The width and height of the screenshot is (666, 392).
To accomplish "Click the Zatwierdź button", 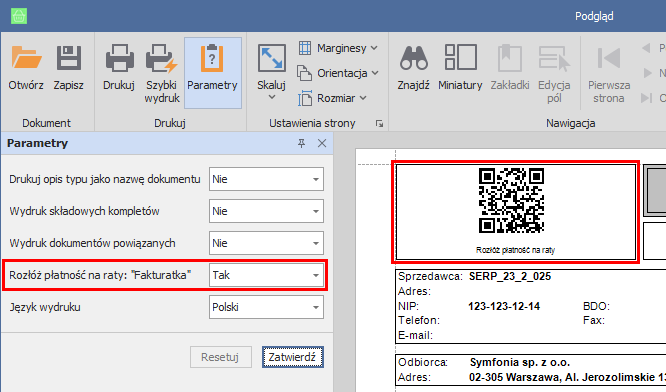I will pos(293,357).
